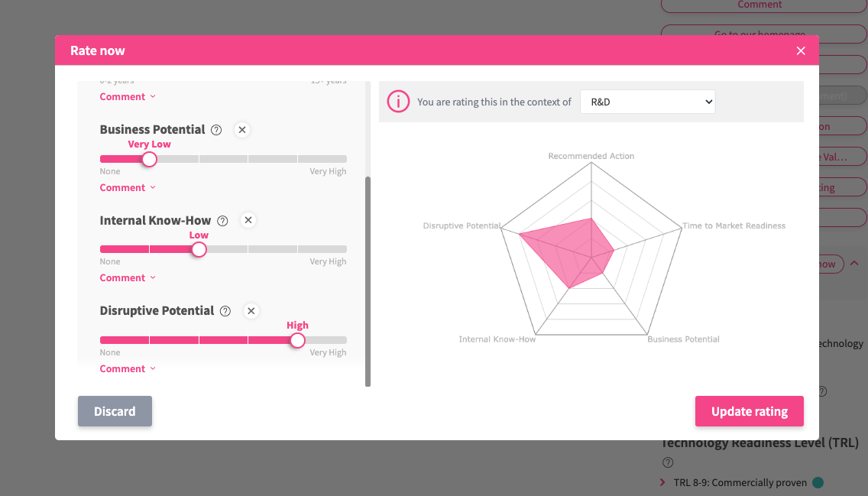Clear the Business Potential rating
The height and width of the screenshot is (496, 868).
coord(242,130)
